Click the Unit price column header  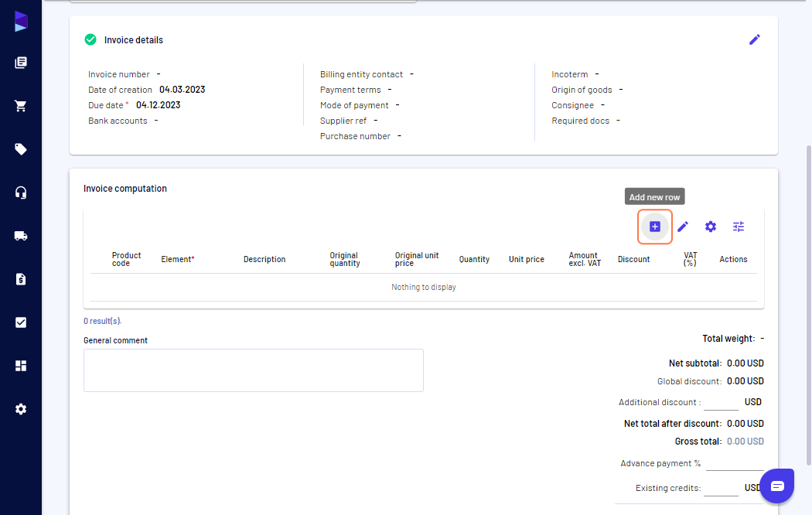coord(527,259)
